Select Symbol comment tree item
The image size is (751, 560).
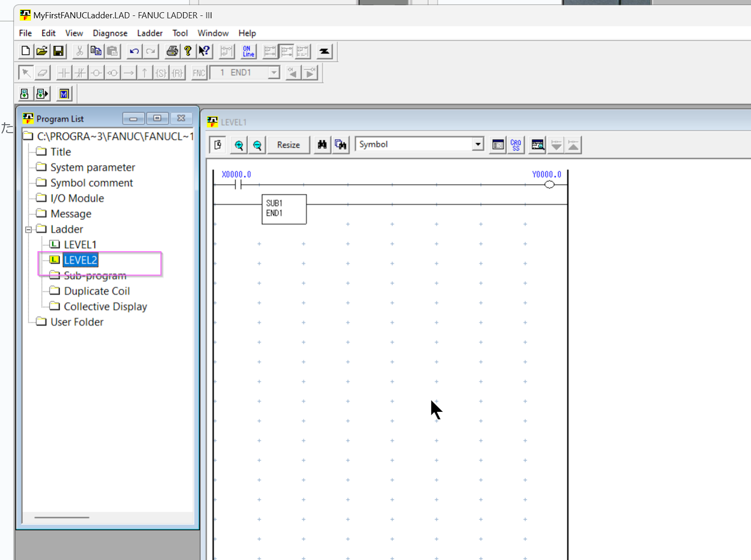point(92,183)
